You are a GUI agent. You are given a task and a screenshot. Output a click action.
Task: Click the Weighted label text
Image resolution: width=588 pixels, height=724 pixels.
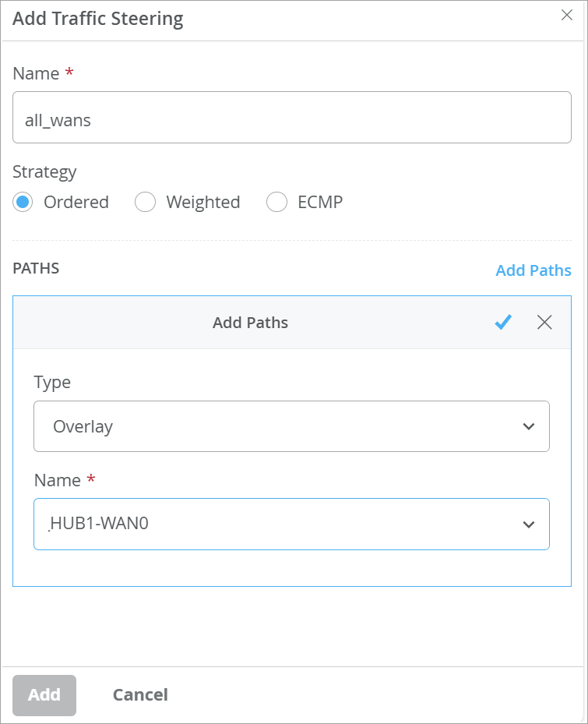tap(203, 203)
